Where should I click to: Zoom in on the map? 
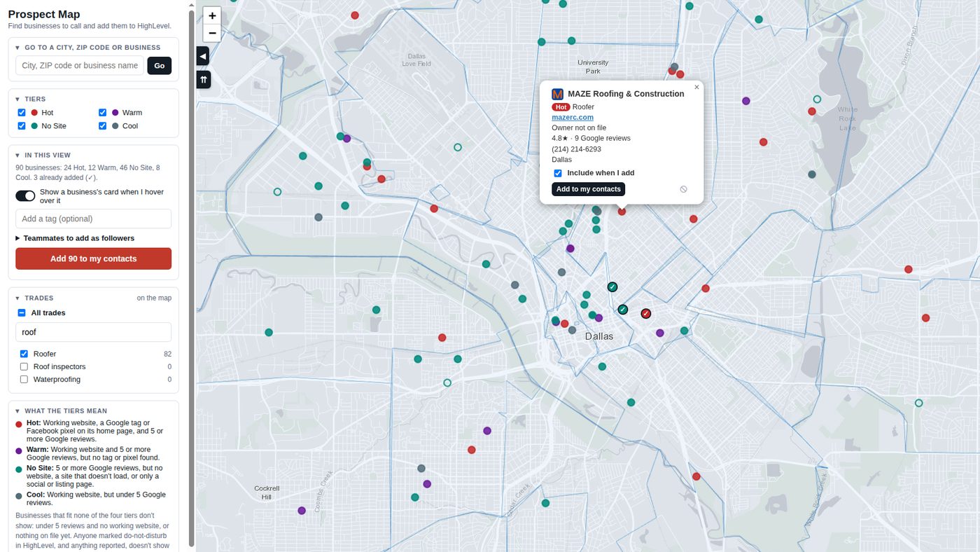pos(212,15)
